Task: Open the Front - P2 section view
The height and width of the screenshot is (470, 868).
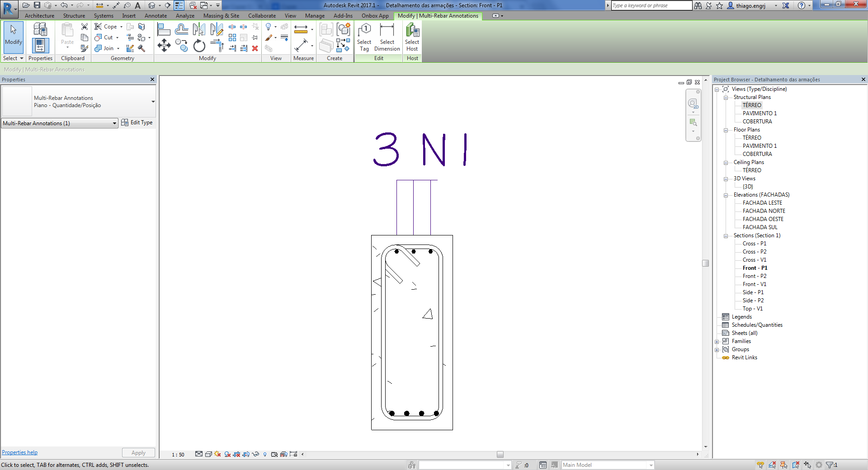Action: tap(754, 276)
